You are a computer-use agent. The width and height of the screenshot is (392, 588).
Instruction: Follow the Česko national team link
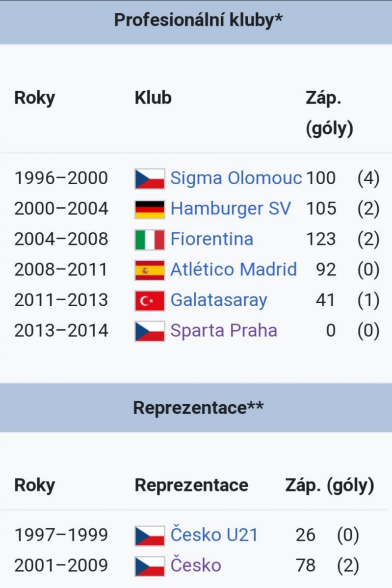click(x=196, y=565)
